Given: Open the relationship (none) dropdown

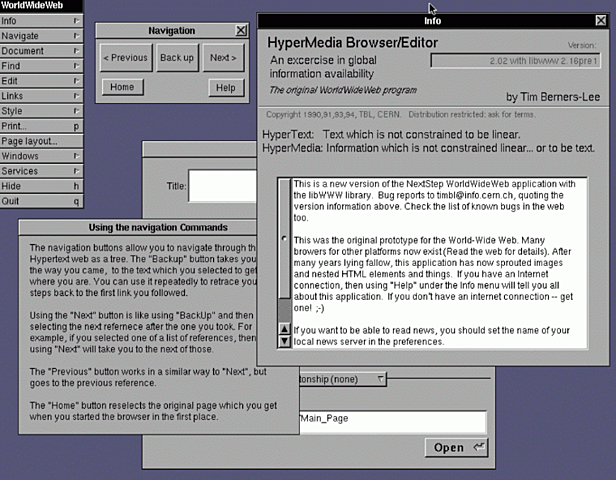Looking at the screenshot, I should click(343, 379).
